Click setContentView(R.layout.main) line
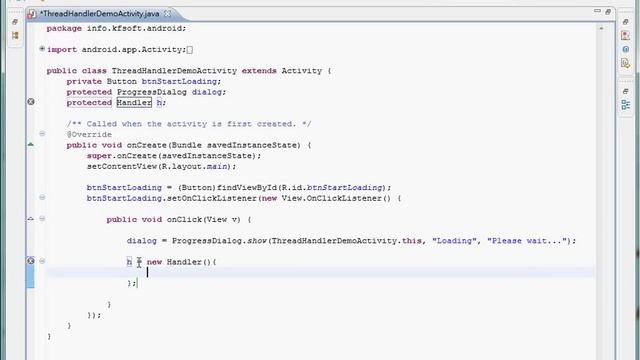 pyautogui.click(x=161, y=166)
